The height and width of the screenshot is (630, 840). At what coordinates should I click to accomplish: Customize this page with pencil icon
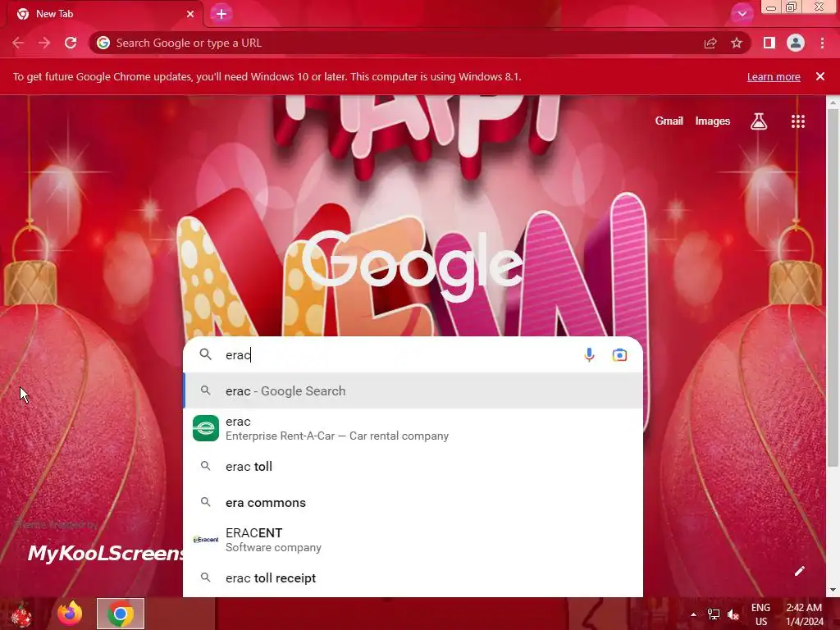coord(799,571)
